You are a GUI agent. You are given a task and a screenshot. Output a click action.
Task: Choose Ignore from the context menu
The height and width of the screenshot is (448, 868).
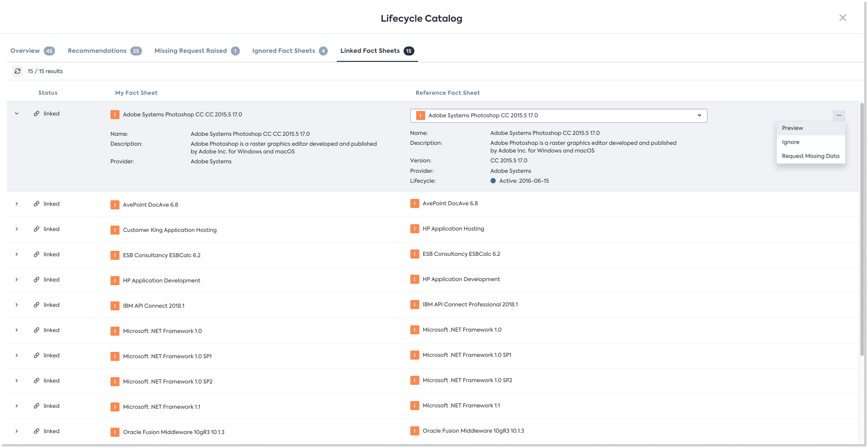click(x=811, y=142)
